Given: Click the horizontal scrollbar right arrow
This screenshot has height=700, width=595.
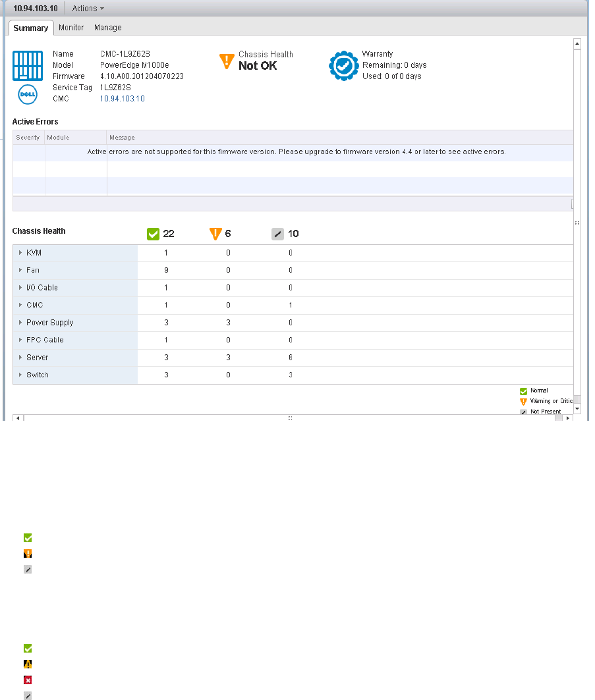Looking at the screenshot, I should (568, 418).
